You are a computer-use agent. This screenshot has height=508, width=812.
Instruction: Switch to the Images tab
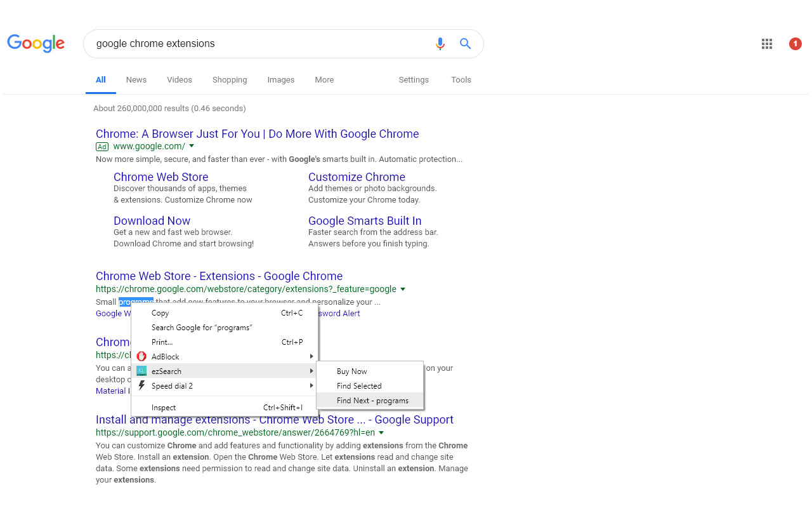click(x=281, y=80)
